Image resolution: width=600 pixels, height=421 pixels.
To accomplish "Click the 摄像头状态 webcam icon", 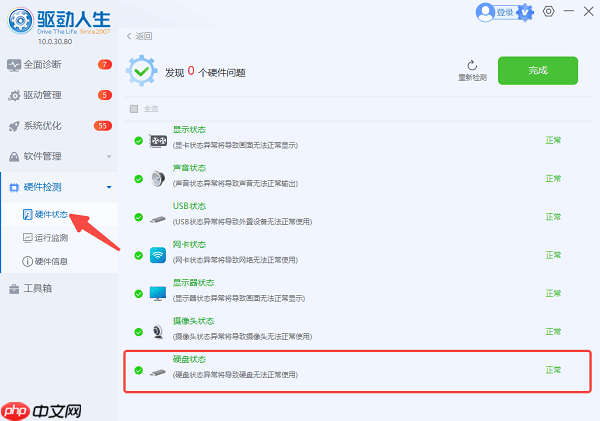I will click(158, 331).
